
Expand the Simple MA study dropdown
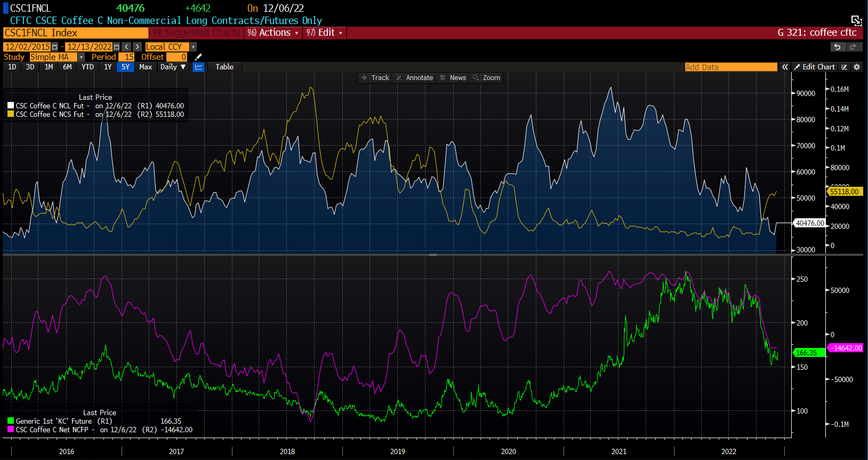tap(81, 57)
